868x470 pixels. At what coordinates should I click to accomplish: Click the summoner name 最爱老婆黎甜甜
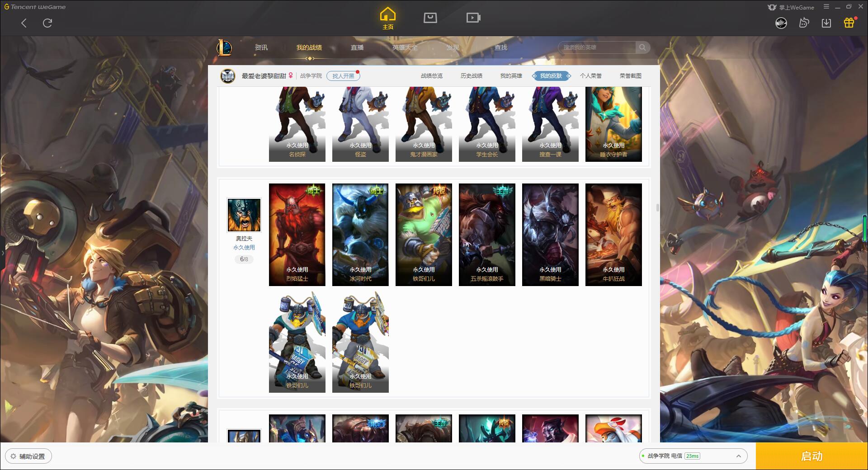(x=264, y=76)
